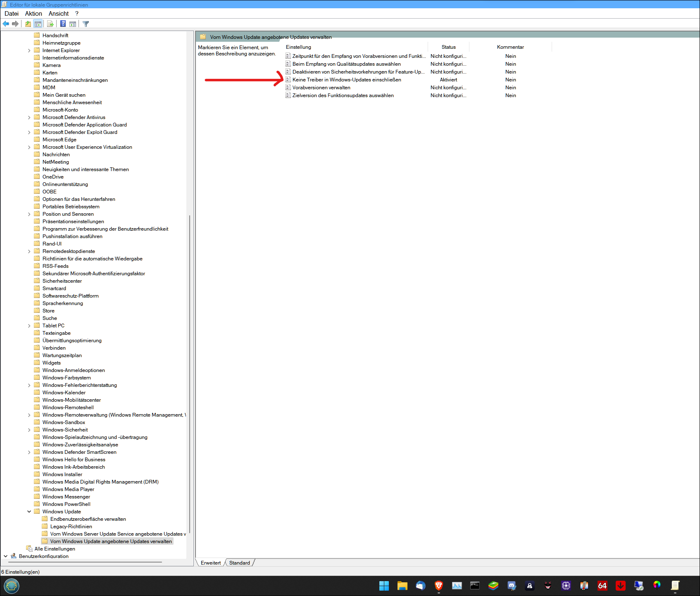The width and height of the screenshot is (700, 596).
Task: Click the policy icon beside 'Keine Treiber in Windows-Updates einschließen'
Action: point(288,80)
